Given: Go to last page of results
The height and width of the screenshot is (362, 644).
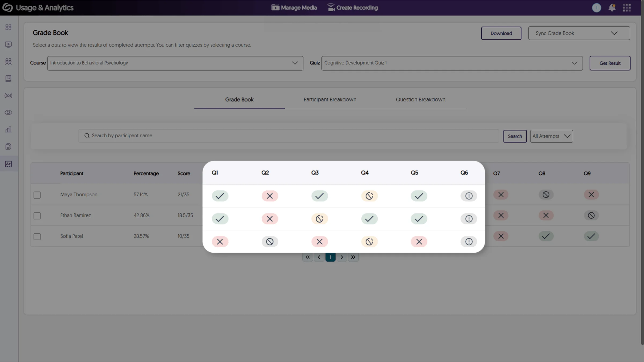Looking at the screenshot, I should (353, 257).
